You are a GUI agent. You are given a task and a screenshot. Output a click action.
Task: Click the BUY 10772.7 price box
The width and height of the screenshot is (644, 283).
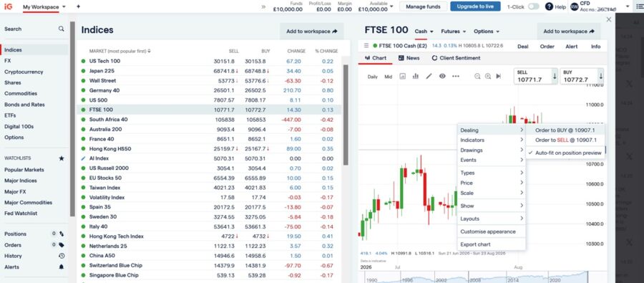(582, 76)
